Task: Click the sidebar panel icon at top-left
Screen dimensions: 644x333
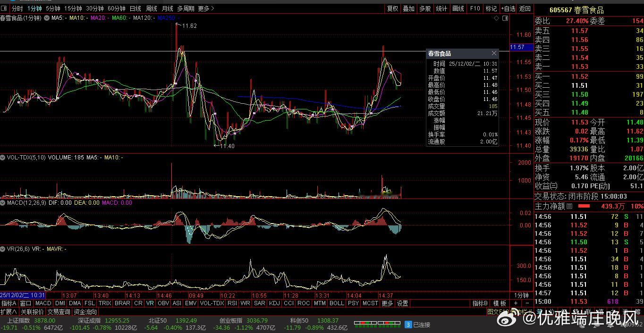Action: 5,8
